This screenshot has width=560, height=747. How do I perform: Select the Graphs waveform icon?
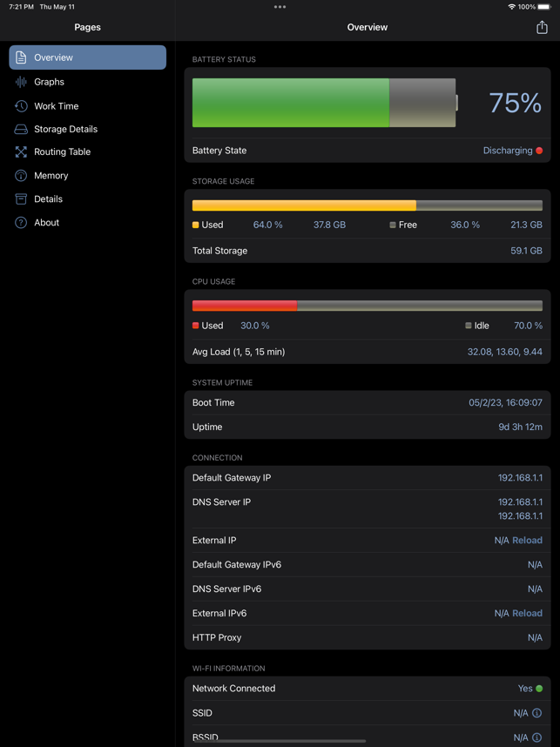click(21, 82)
